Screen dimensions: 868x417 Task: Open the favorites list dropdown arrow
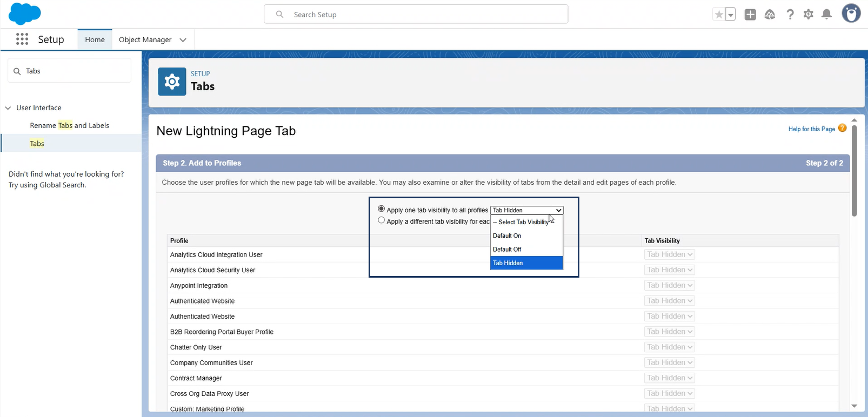pos(730,15)
